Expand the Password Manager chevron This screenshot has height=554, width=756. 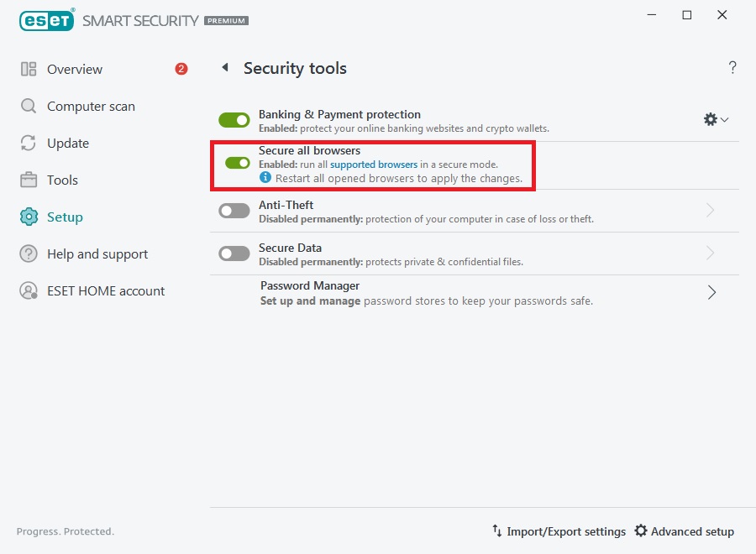[711, 292]
